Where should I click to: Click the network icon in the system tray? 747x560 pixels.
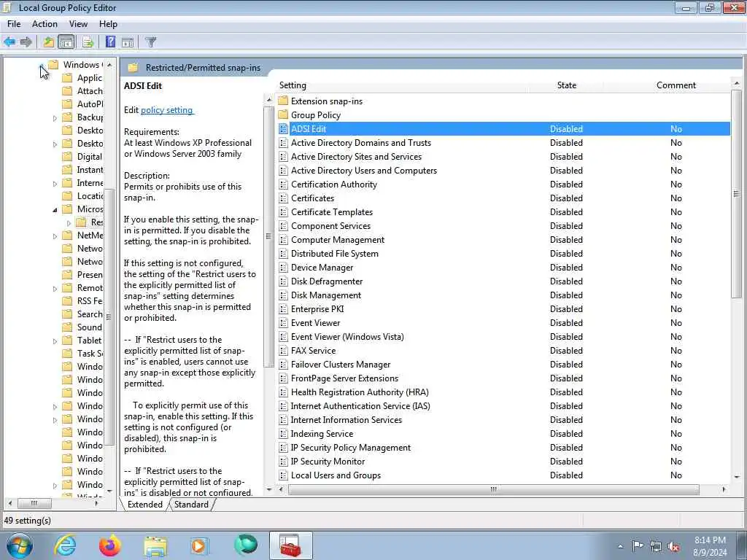click(x=656, y=547)
